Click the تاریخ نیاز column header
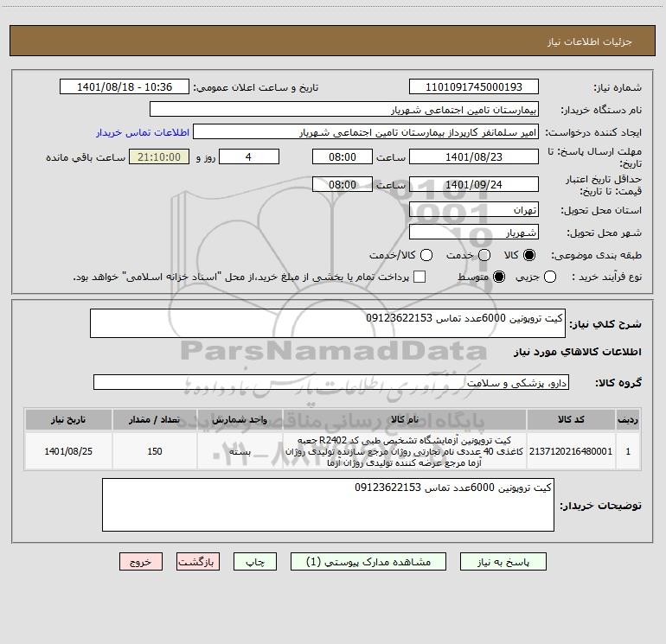 click(x=68, y=419)
